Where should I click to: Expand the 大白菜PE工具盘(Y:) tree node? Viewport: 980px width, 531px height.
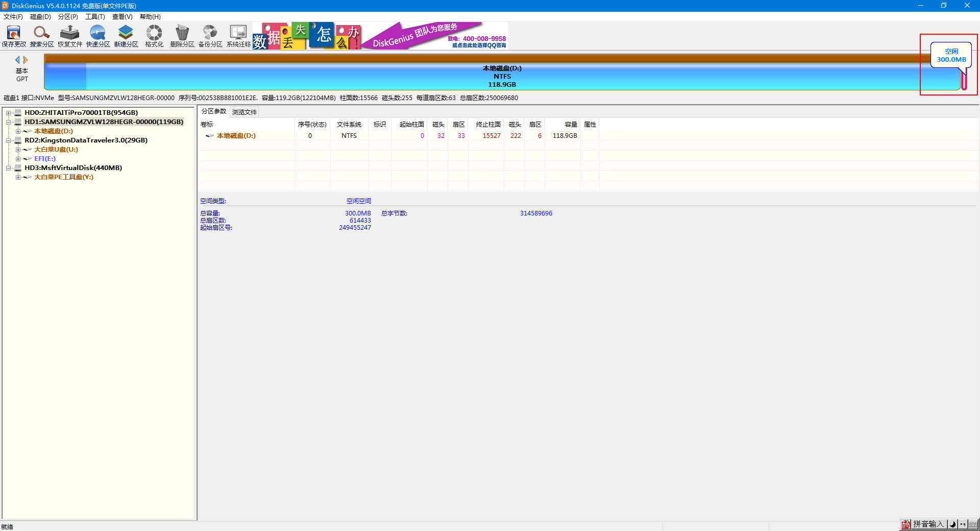(18, 177)
